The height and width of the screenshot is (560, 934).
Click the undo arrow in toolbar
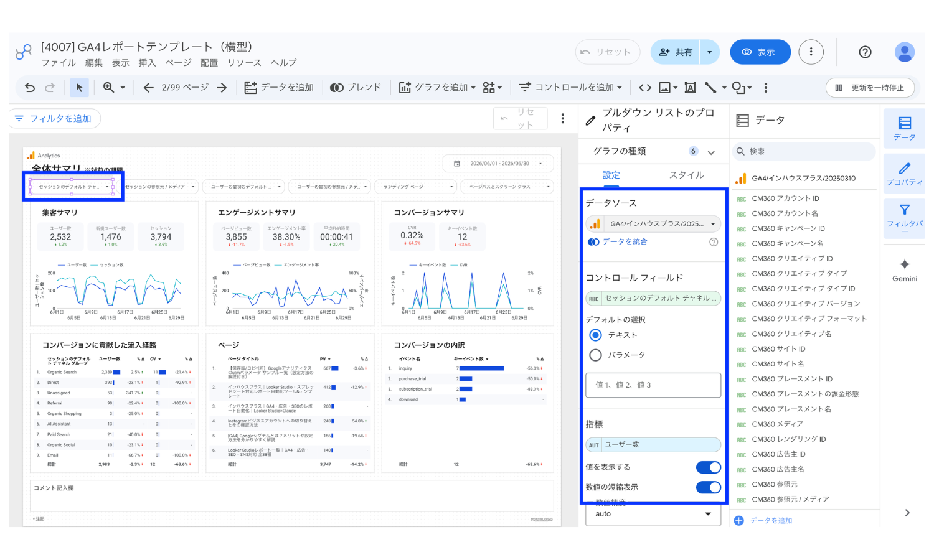click(x=29, y=88)
